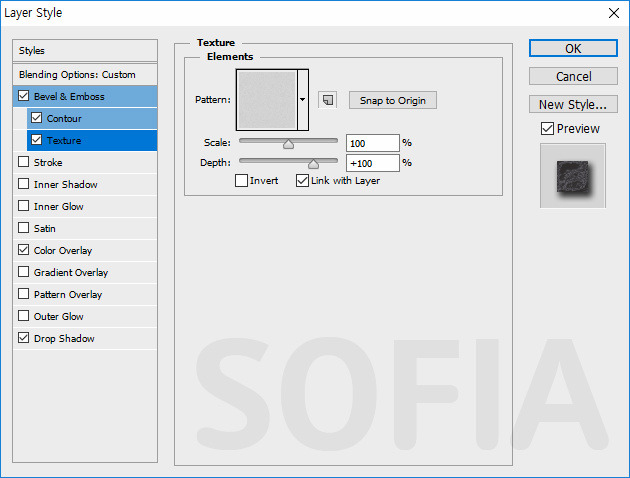Image resolution: width=630 pixels, height=478 pixels.
Task: Create new preset from current pattern icon
Action: (327, 100)
